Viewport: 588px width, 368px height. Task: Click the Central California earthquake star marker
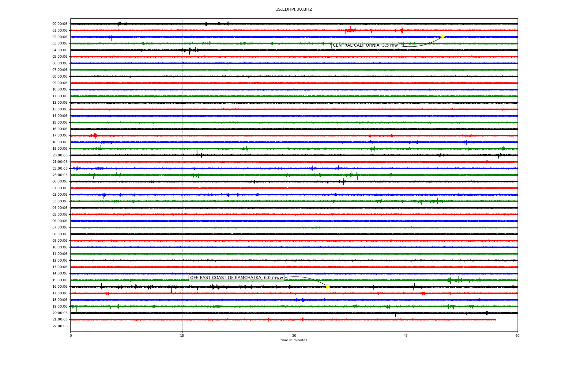tap(443, 37)
